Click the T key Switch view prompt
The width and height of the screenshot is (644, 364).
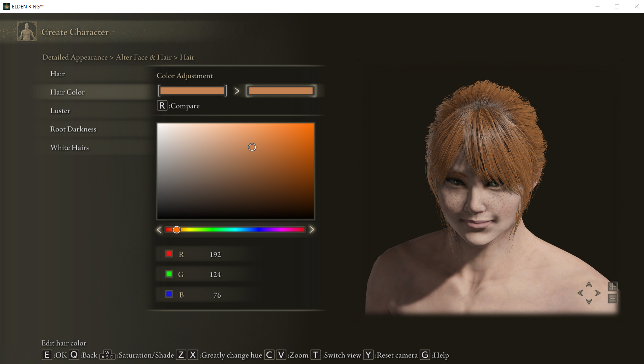point(316,355)
